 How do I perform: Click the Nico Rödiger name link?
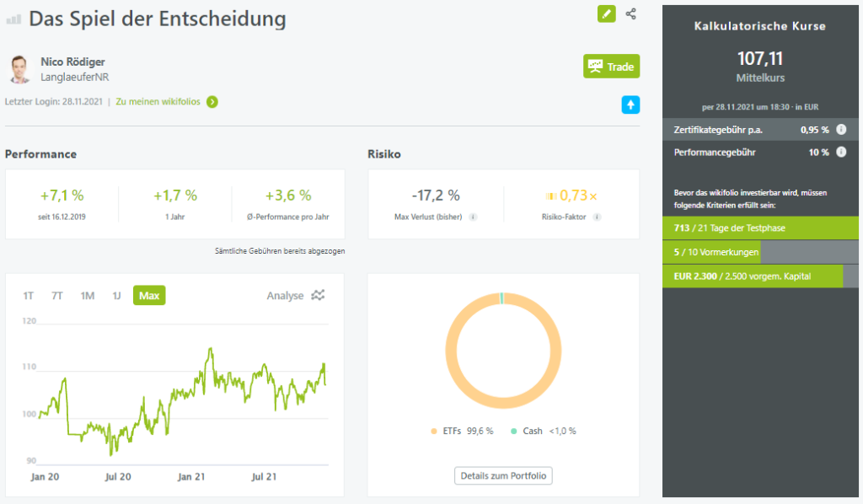(72, 62)
